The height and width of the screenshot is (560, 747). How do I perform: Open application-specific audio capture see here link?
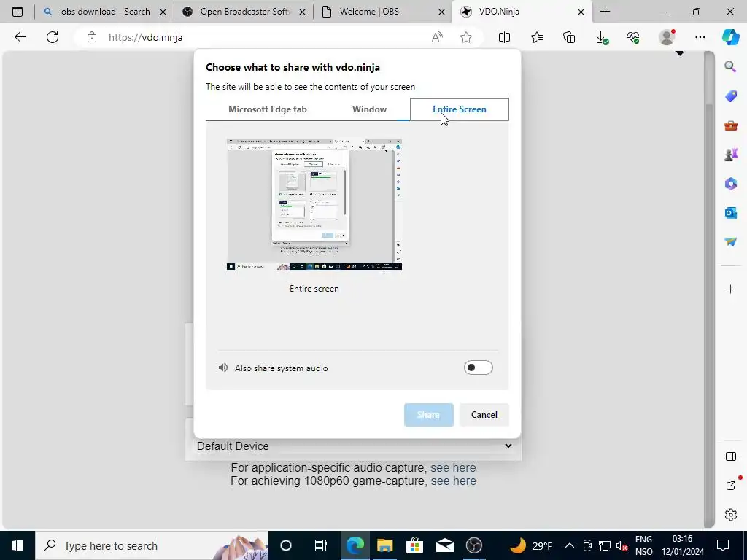click(453, 467)
